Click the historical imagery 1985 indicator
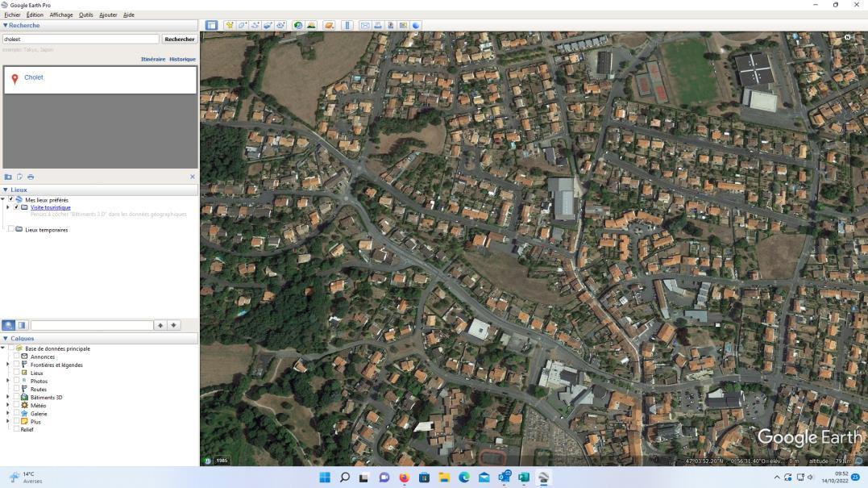The width and height of the screenshot is (868, 488). pyautogui.click(x=222, y=461)
